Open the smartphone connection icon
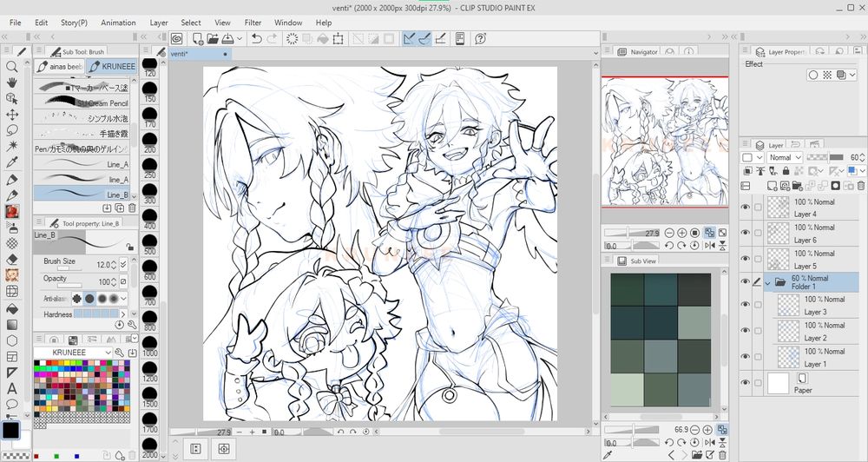The image size is (868, 462). [x=459, y=38]
